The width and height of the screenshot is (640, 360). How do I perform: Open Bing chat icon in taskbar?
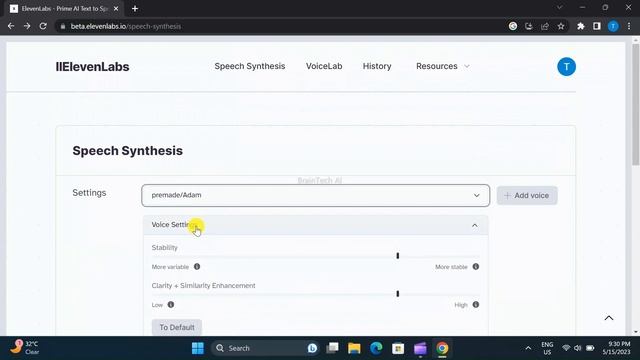pos(312,348)
